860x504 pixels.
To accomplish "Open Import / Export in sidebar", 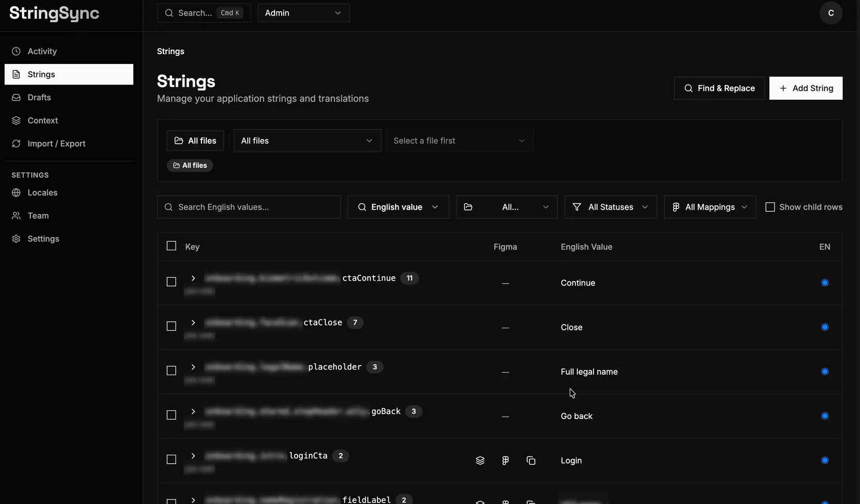I will tap(69, 143).
